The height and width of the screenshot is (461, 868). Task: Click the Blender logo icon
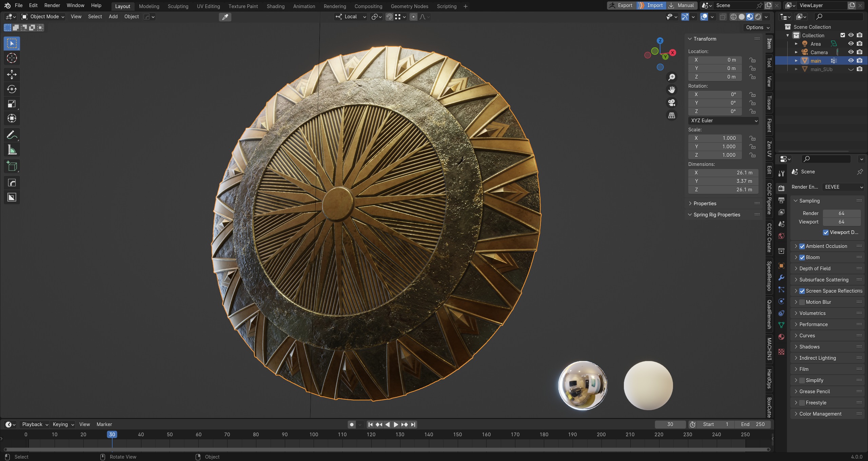click(x=7, y=5)
